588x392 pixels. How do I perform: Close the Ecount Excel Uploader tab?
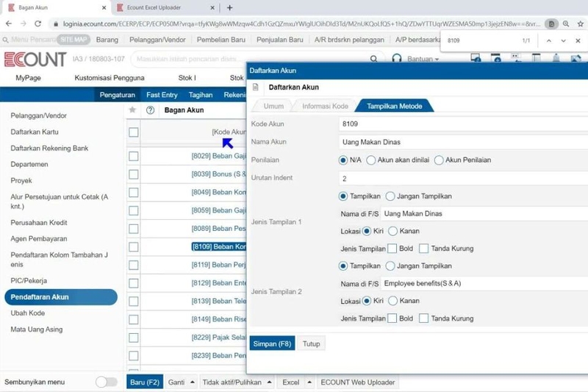pos(212,7)
